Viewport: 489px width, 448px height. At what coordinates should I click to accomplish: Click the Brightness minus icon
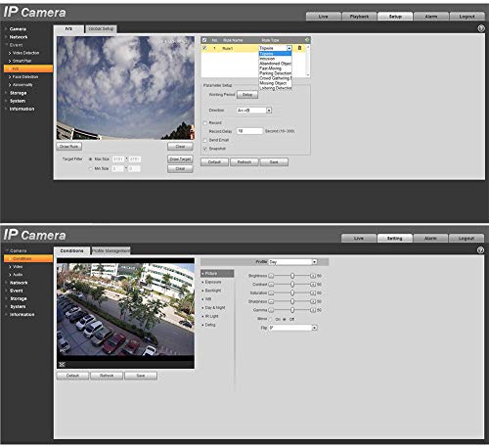[271, 276]
